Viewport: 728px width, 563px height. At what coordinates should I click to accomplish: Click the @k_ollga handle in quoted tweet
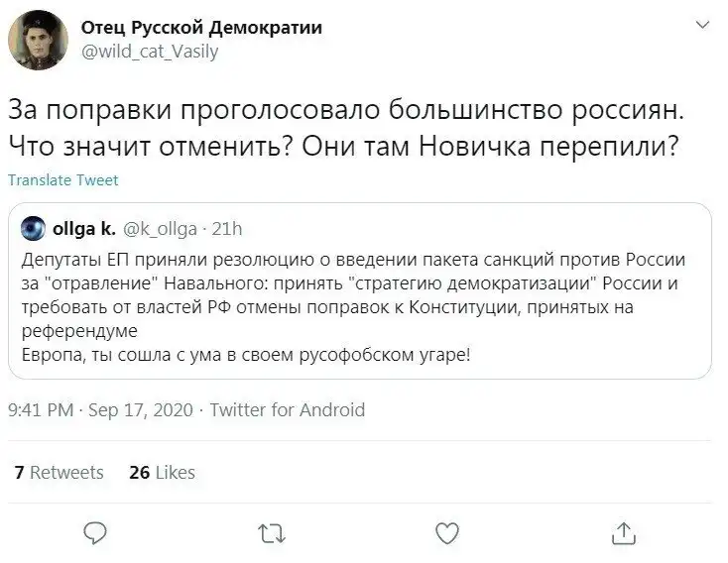tap(161, 230)
